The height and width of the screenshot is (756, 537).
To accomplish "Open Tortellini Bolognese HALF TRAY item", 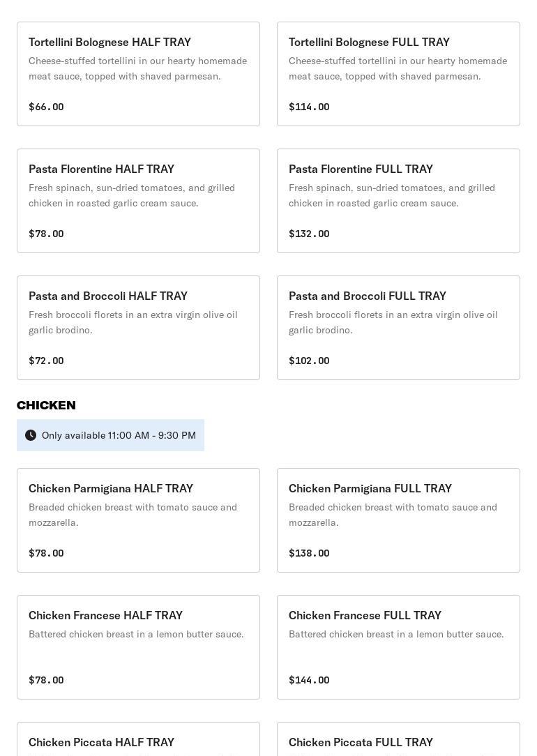I will [138, 73].
